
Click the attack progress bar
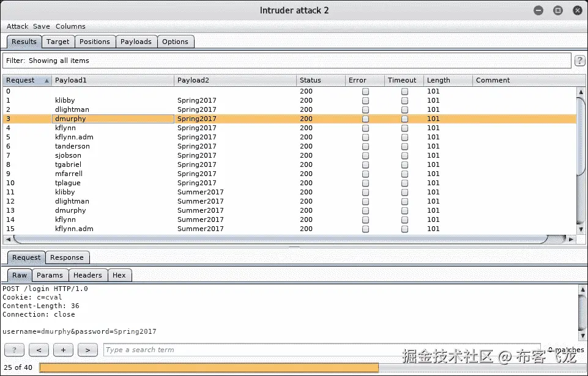[311, 368]
